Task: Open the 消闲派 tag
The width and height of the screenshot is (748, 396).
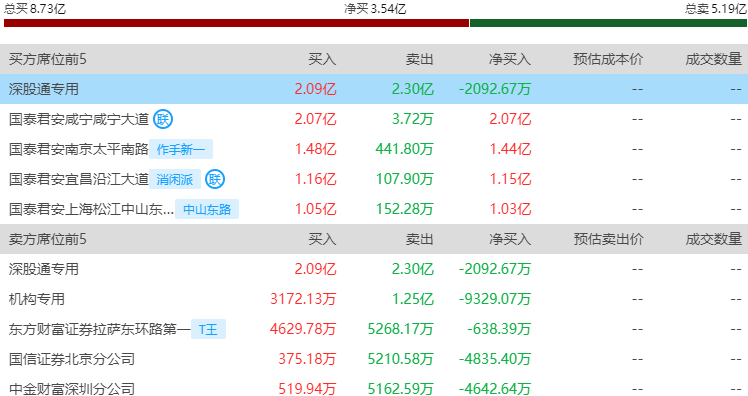Action: [x=175, y=179]
